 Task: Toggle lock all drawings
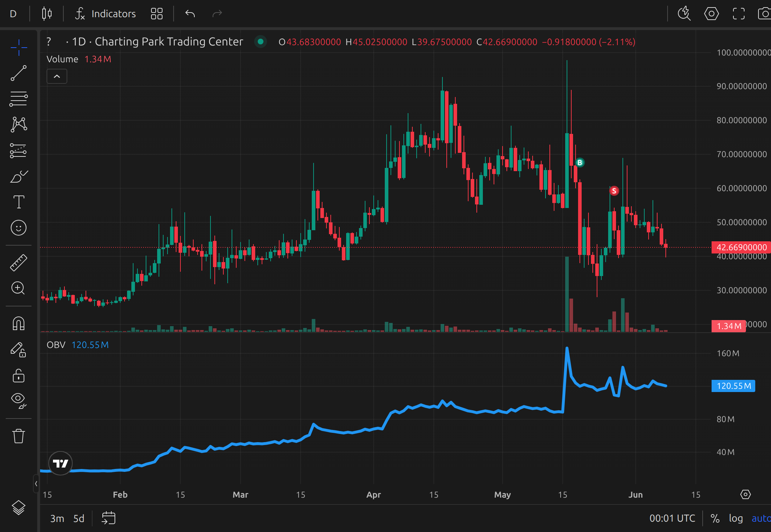click(19, 376)
